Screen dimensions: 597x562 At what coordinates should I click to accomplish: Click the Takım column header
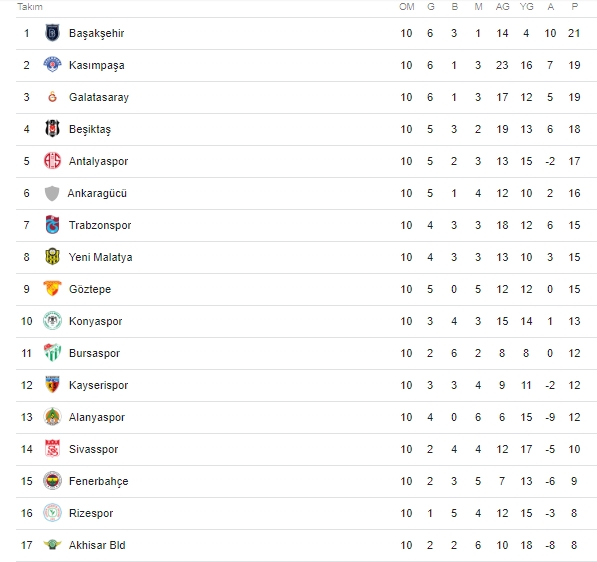pos(30,7)
